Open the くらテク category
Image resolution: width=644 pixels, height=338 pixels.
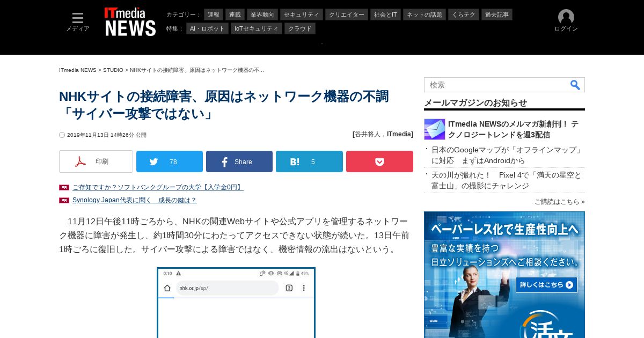coord(464,14)
